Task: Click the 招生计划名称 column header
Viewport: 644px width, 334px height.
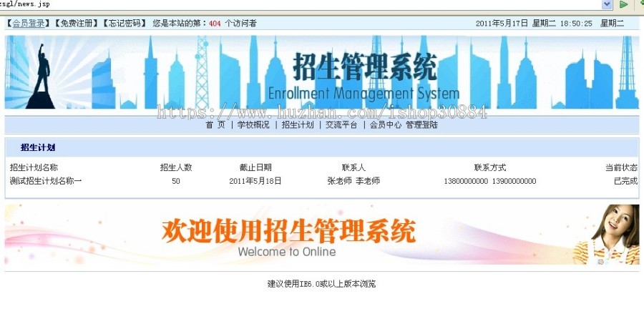Action: point(34,167)
